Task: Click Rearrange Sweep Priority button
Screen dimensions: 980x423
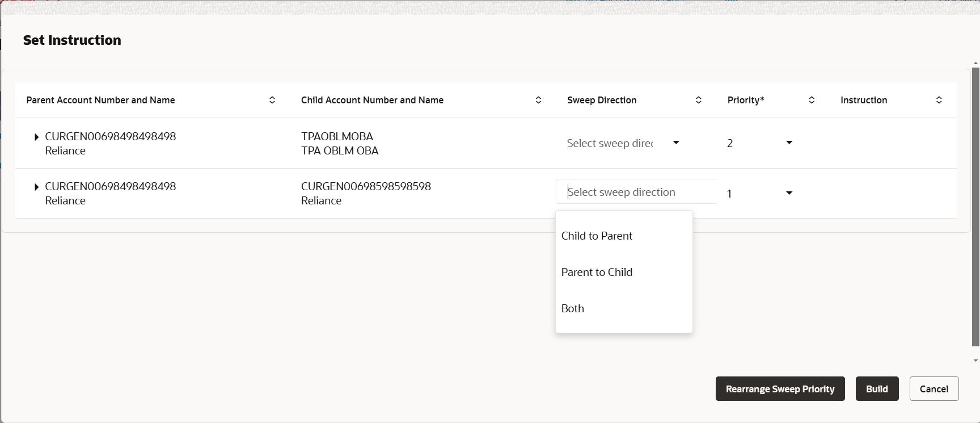Action: pyautogui.click(x=780, y=389)
